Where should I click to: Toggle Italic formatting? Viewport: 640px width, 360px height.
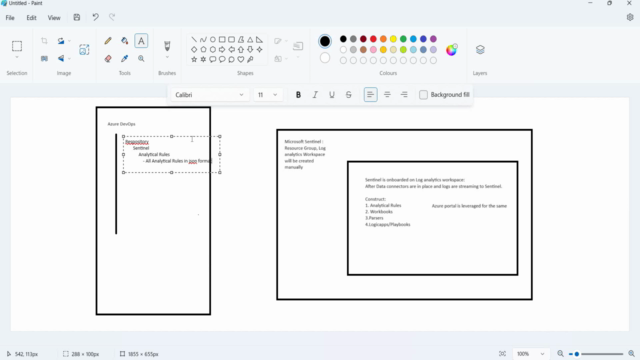click(315, 95)
